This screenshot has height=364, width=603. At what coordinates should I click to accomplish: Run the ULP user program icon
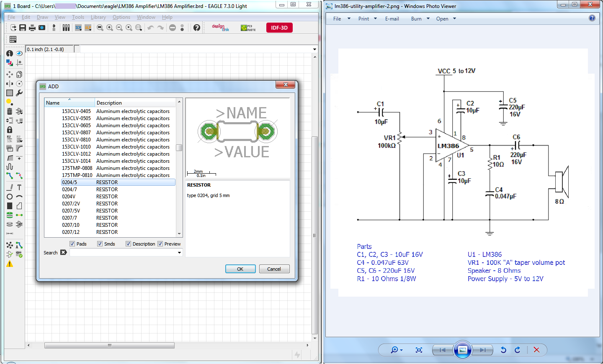(x=88, y=28)
